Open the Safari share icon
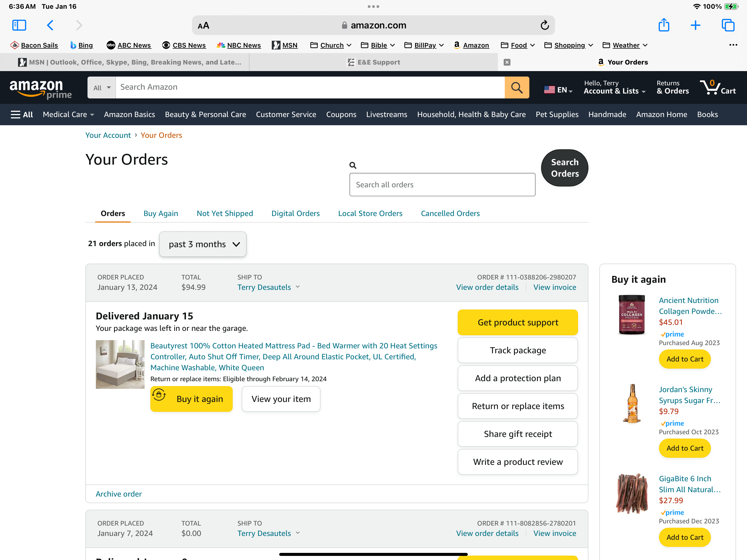The image size is (747, 560). [x=664, y=25]
